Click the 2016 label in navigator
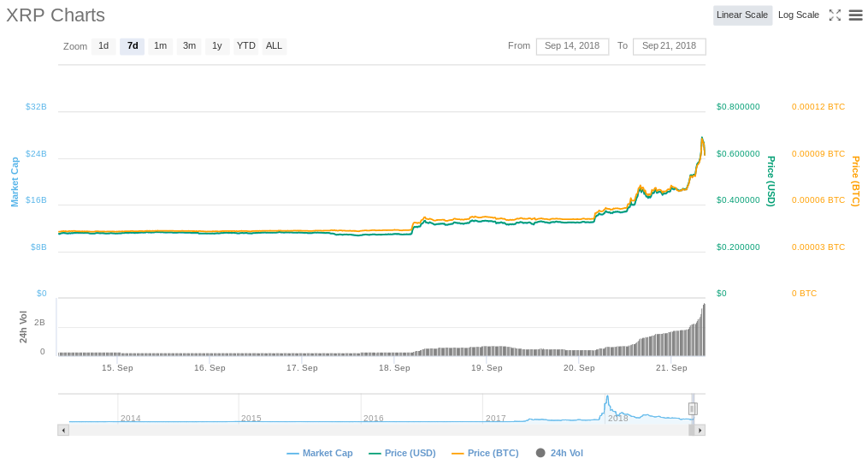This screenshot has height=464, width=868. pyautogui.click(x=374, y=418)
